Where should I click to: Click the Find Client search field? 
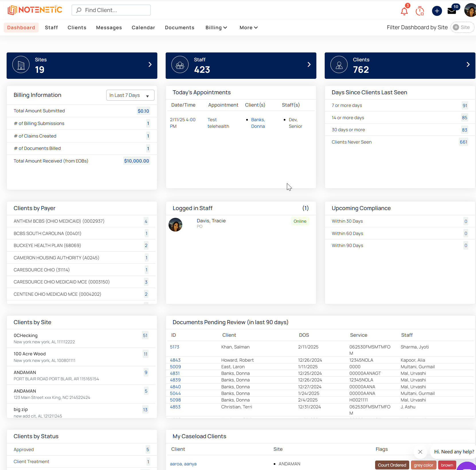[111, 10]
